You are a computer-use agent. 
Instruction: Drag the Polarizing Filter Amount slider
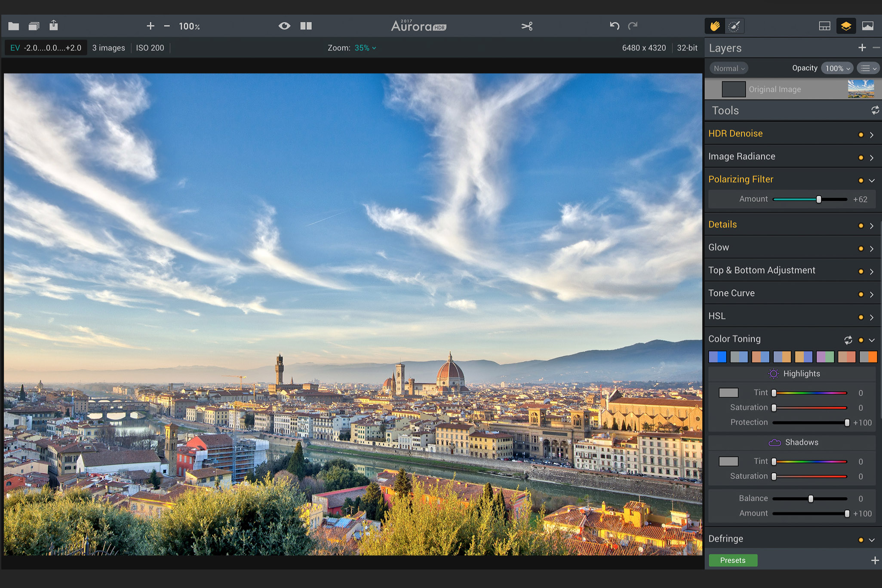point(817,199)
